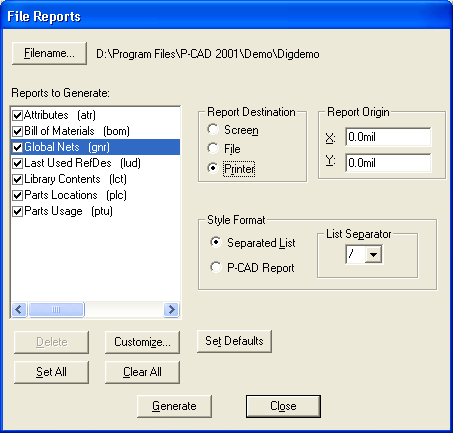
Task: Click into the Report Origin X field
Action: [x=388, y=137]
